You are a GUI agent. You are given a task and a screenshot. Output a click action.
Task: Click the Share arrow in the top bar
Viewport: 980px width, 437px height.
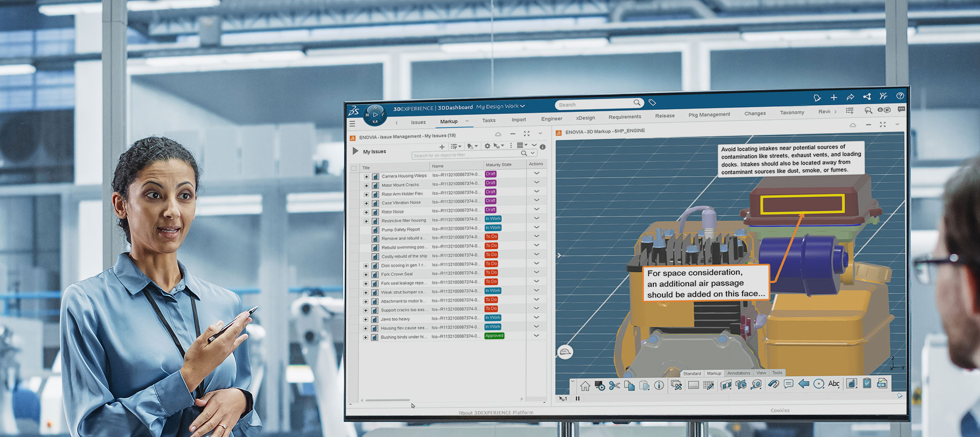tap(850, 97)
